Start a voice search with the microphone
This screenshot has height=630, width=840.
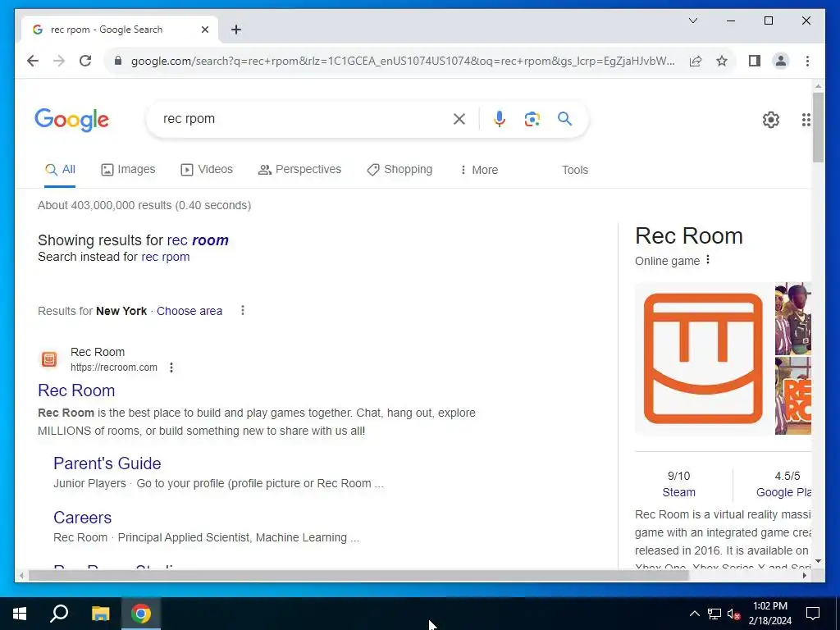500,119
